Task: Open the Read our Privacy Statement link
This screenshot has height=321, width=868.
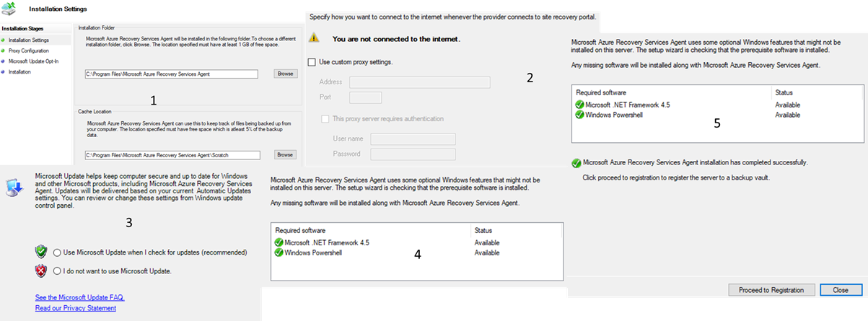Action: 75,308
